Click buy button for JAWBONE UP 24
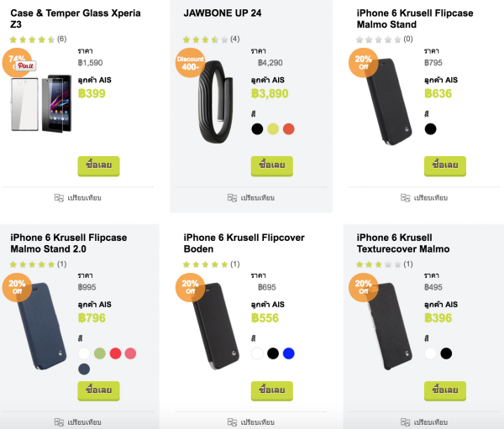 click(x=272, y=166)
